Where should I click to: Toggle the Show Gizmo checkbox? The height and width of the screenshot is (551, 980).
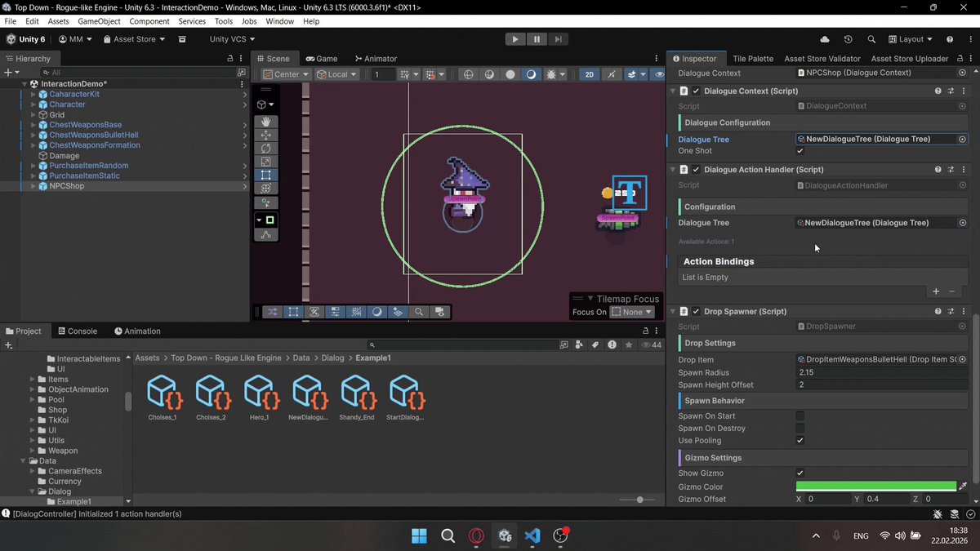pyautogui.click(x=800, y=473)
